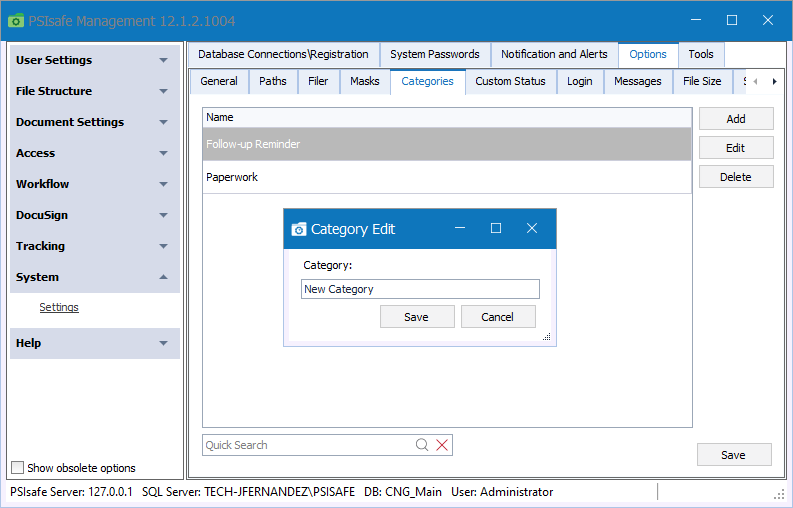Minimize the Category Edit dialog
This screenshot has height=508, width=793.
(x=460, y=228)
